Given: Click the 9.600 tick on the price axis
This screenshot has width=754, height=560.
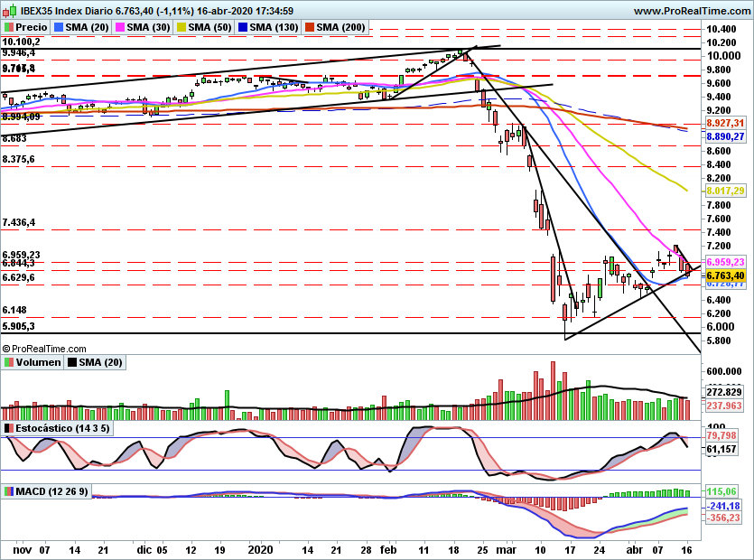Looking at the screenshot, I should pos(720,83).
